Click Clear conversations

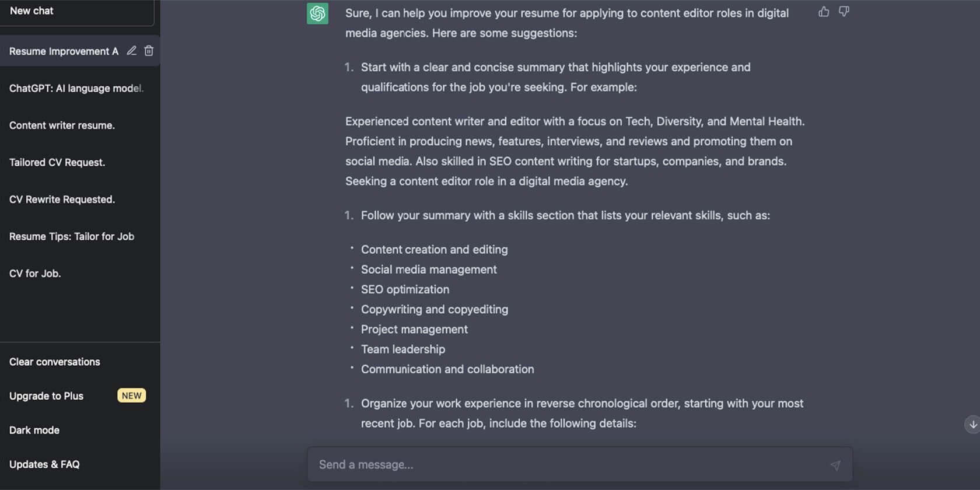[54, 362]
